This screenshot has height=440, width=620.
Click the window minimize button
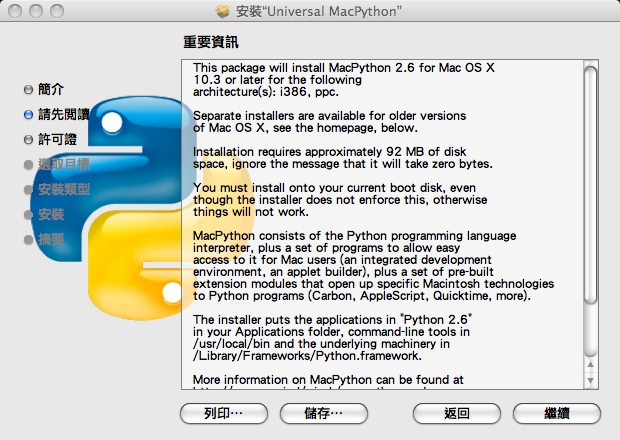[36, 11]
